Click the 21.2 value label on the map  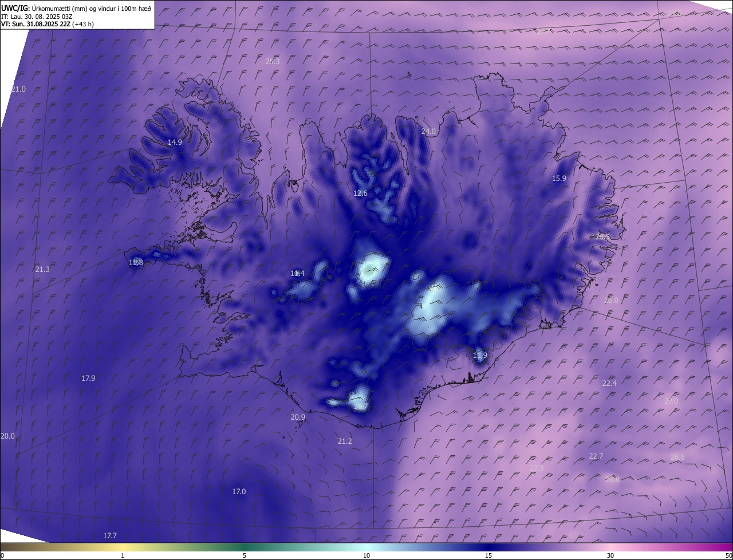[x=345, y=441]
